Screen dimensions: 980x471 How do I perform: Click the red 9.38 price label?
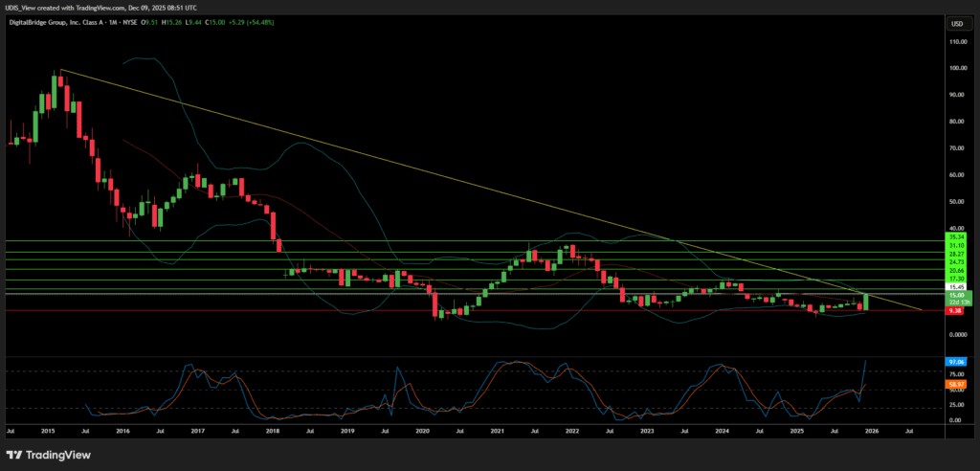(x=955, y=310)
